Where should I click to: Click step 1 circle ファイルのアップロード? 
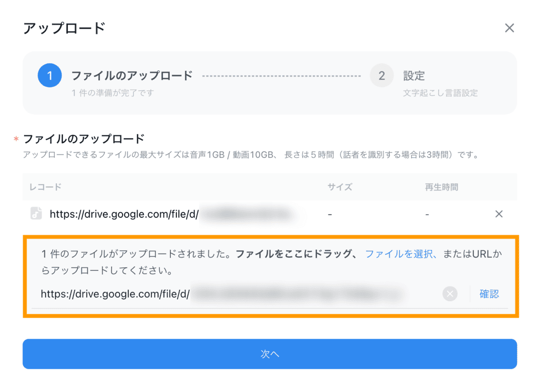pyautogui.click(x=50, y=75)
